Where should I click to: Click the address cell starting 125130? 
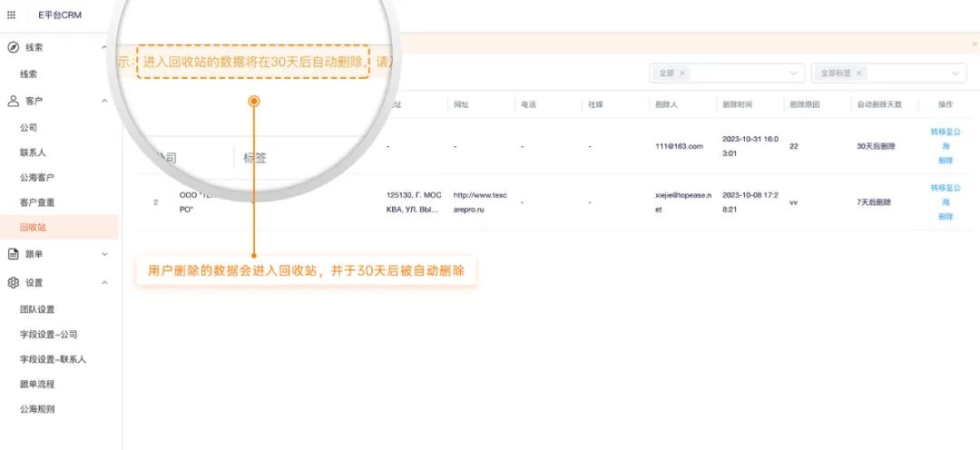tap(414, 202)
